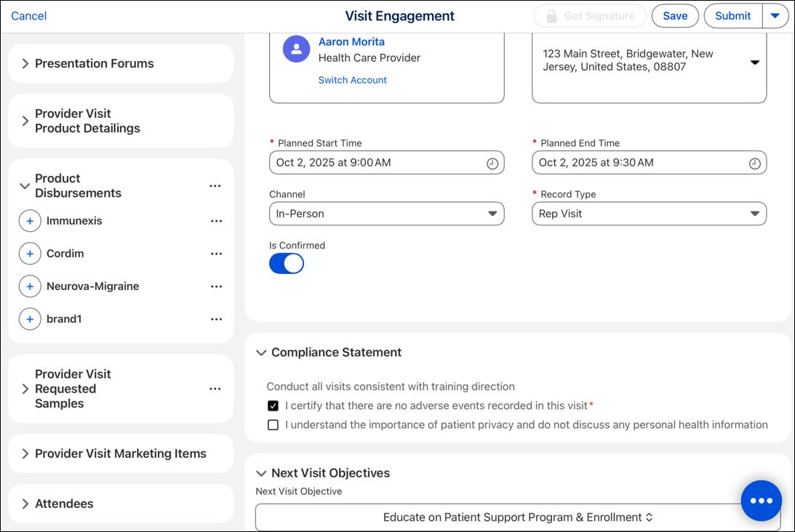Click the Switch Account link
This screenshot has height=532, width=795.
click(x=352, y=80)
